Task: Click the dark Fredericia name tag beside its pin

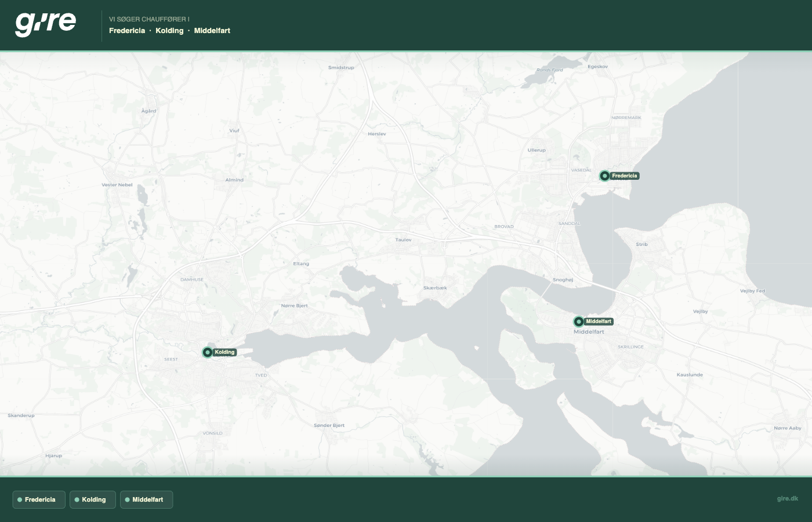Action: (625, 176)
